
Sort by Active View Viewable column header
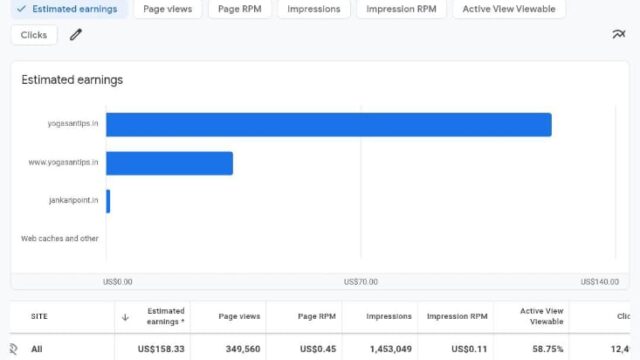coord(541,316)
